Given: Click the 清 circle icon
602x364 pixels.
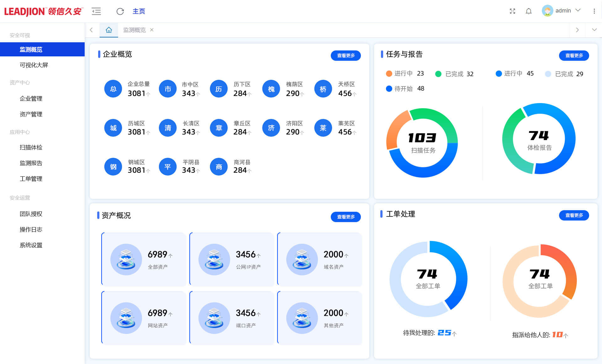Looking at the screenshot, I should (168, 128).
